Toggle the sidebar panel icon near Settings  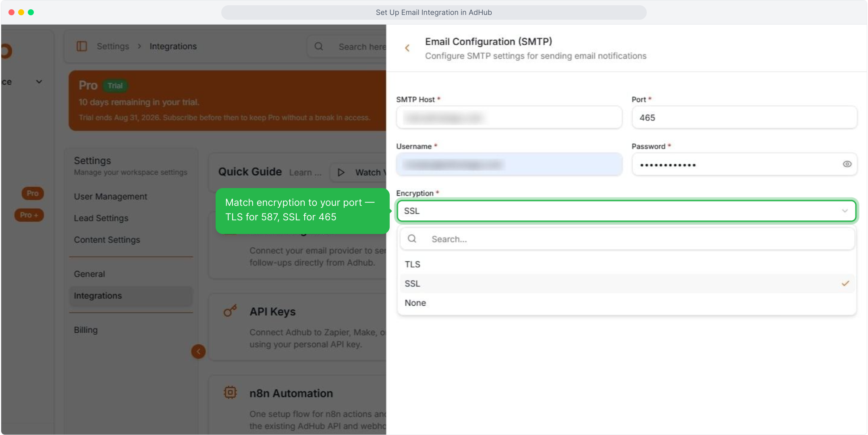click(x=82, y=46)
